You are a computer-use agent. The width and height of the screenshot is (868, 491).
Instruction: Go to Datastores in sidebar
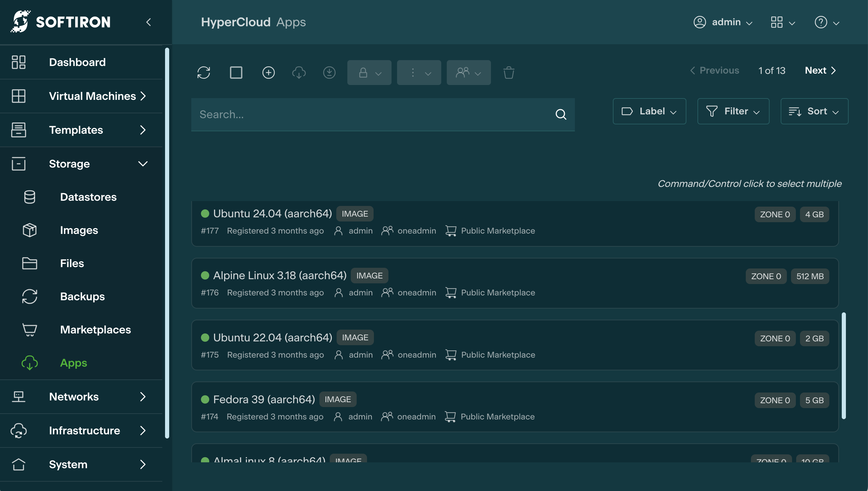tap(88, 197)
